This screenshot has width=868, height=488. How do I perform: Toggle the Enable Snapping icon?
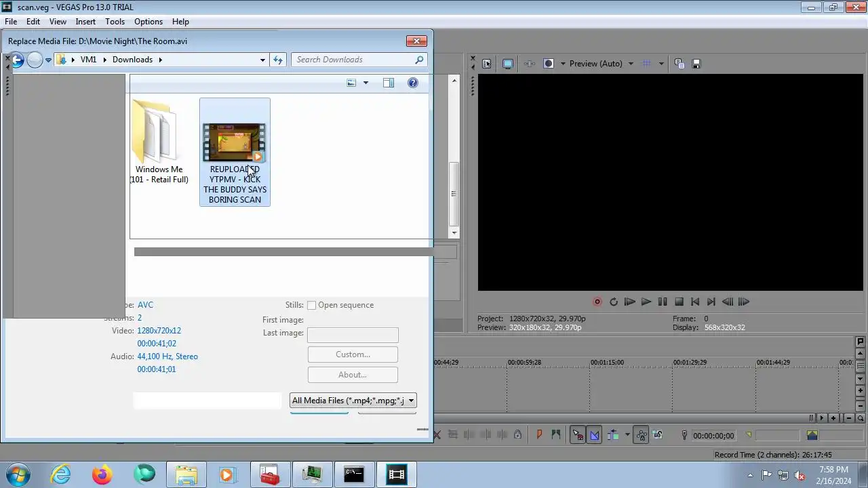(578, 435)
